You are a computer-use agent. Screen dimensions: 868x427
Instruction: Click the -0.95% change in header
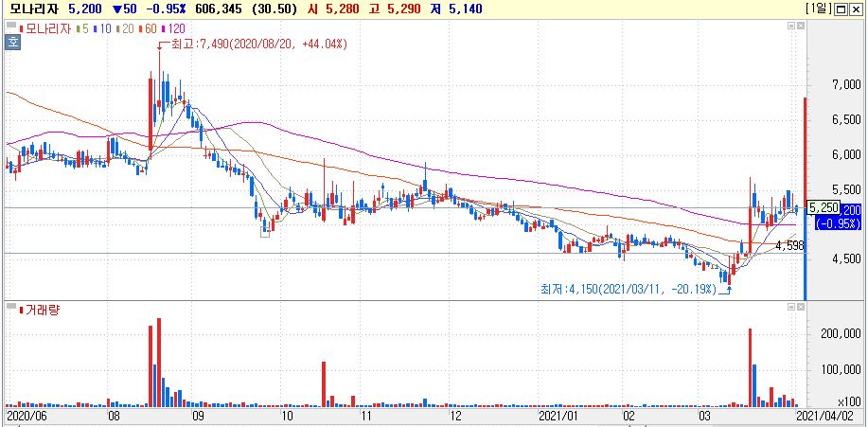coord(166,9)
